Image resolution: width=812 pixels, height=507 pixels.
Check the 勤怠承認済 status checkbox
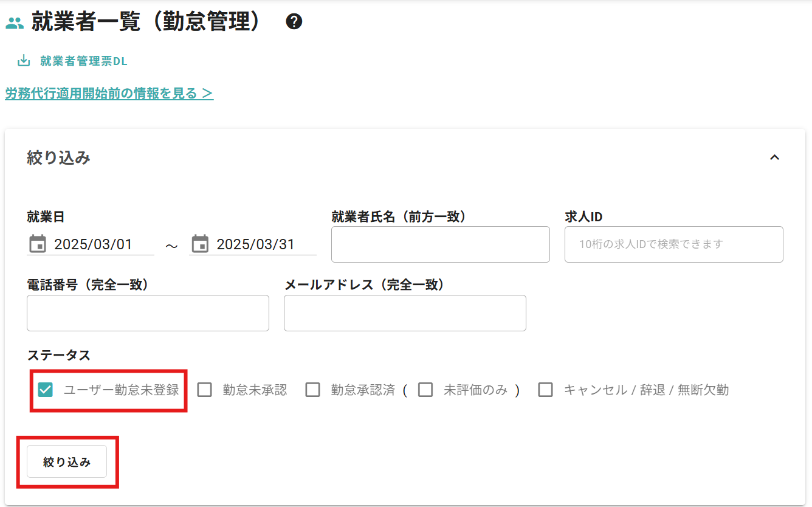313,390
